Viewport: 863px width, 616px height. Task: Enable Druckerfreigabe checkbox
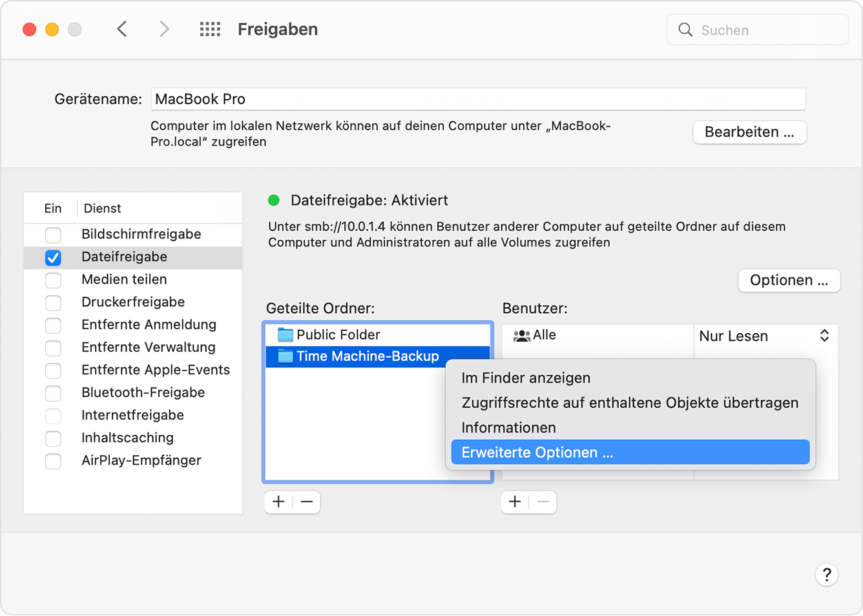(53, 302)
